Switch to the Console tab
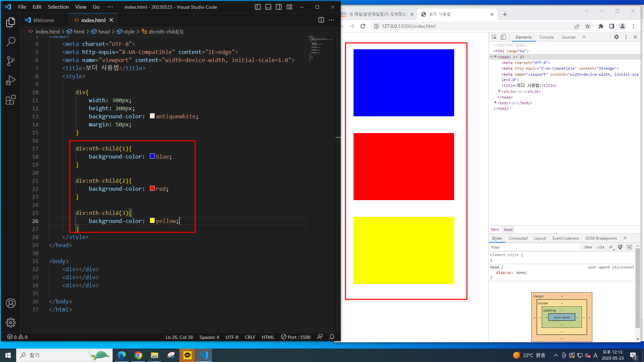This screenshot has height=362, width=644. pyautogui.click(x=546, y=37)
